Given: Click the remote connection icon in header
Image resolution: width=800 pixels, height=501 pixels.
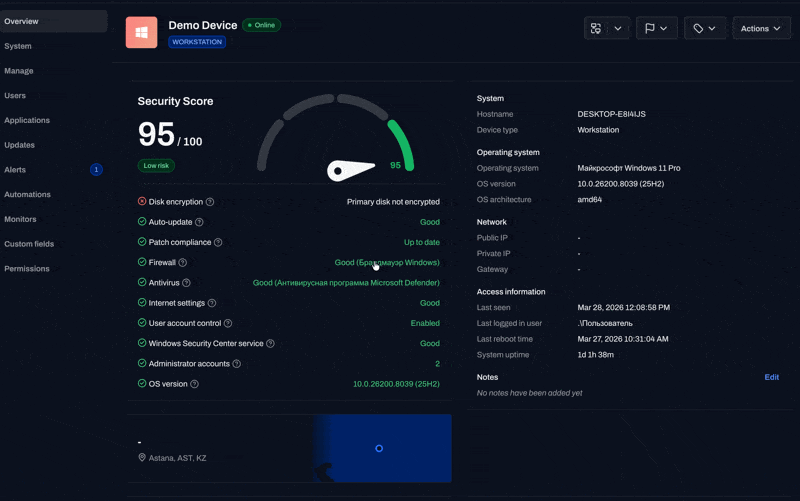Looking at the screenshot, I should point(595,29).
